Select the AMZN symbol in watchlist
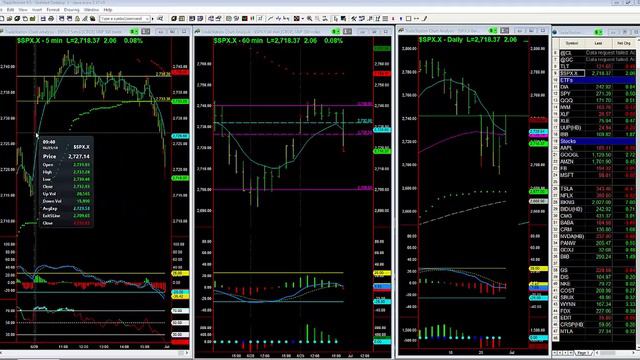 click(x=567, y=162)
